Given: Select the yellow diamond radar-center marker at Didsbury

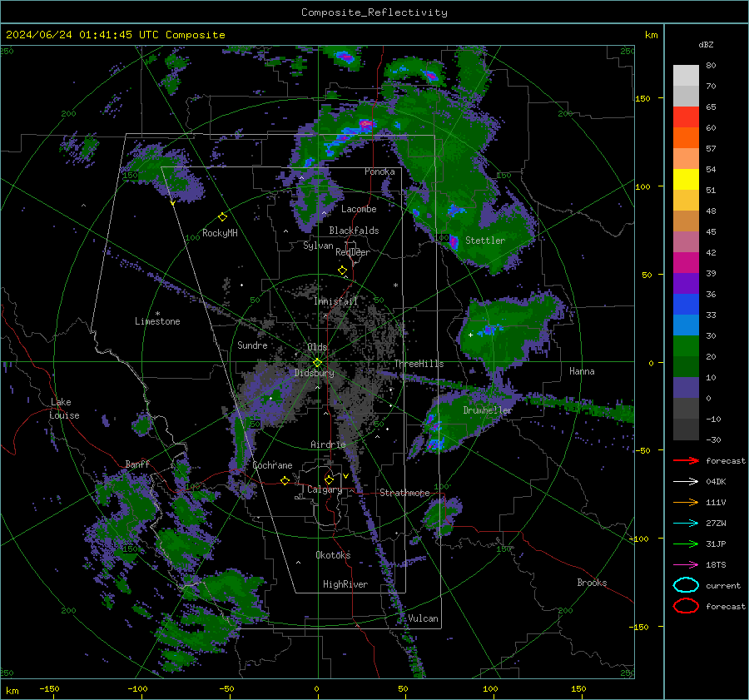Looking at the screenshot, I should pyautogui.click(x=317, y=363).
